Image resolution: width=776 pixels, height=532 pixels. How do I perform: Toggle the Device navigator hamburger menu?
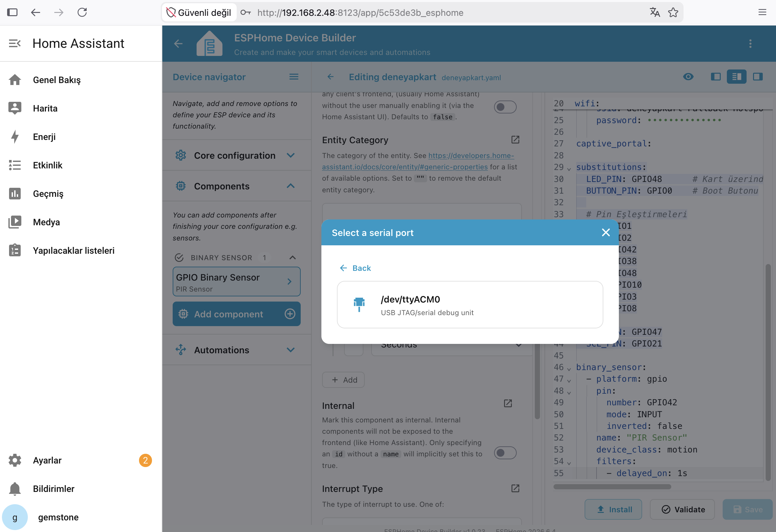(x=294, y=77)
